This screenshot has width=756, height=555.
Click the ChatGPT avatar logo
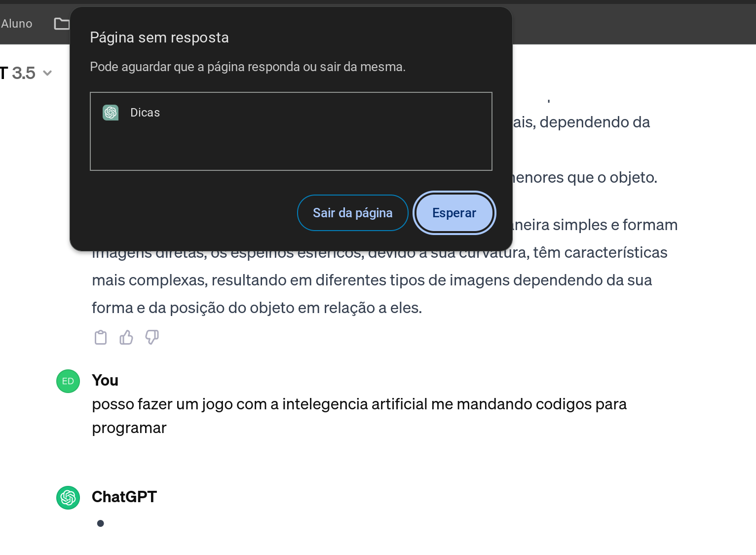(68, 498)
